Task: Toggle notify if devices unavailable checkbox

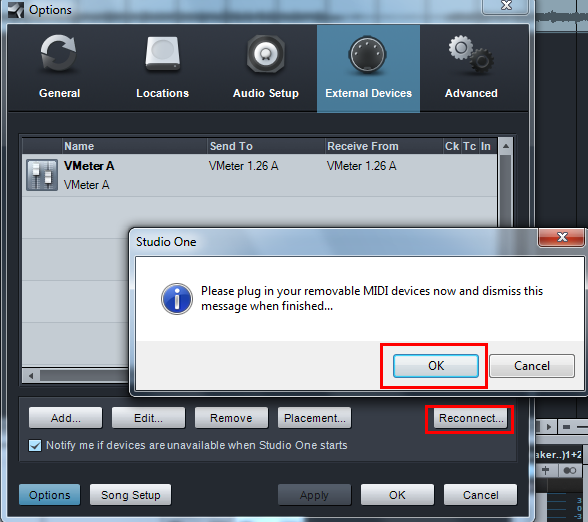Action: pos(35,446)
